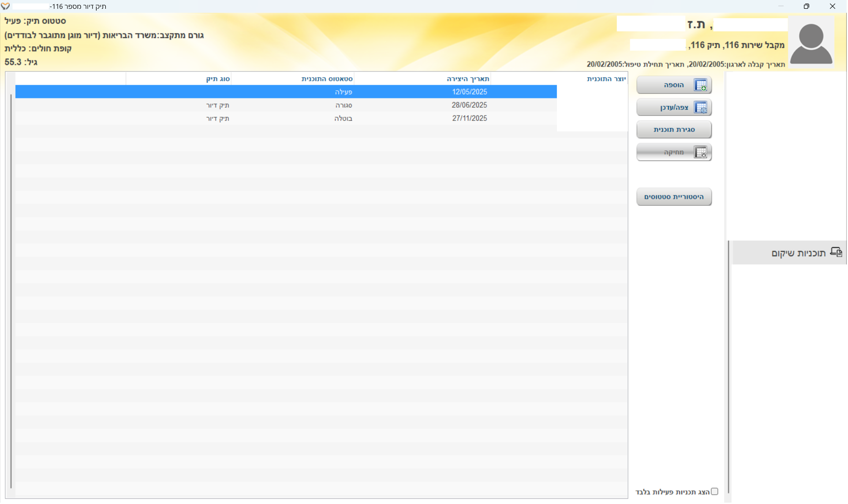Image resolution: width=848 pixels, height=504 pixels.
Task: Select the plan row dated 28/06/2025
Action: tap(286, 105)
